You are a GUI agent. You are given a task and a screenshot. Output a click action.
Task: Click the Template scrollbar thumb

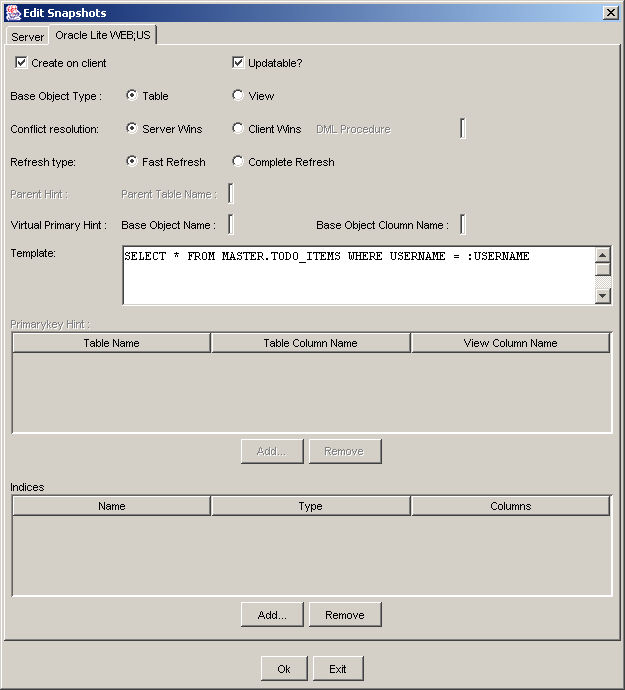(603, 269)
